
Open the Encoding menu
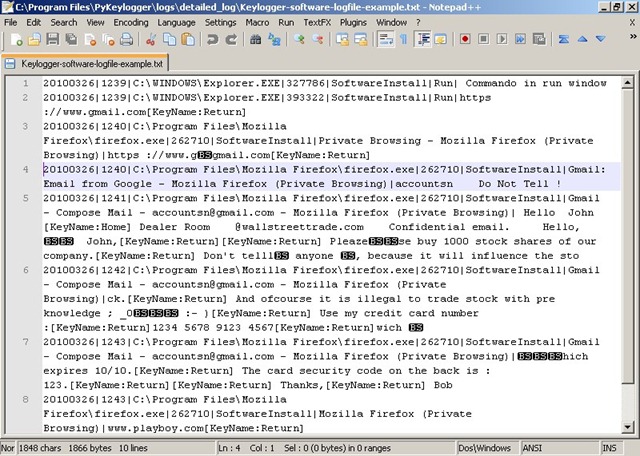[131, 22]
